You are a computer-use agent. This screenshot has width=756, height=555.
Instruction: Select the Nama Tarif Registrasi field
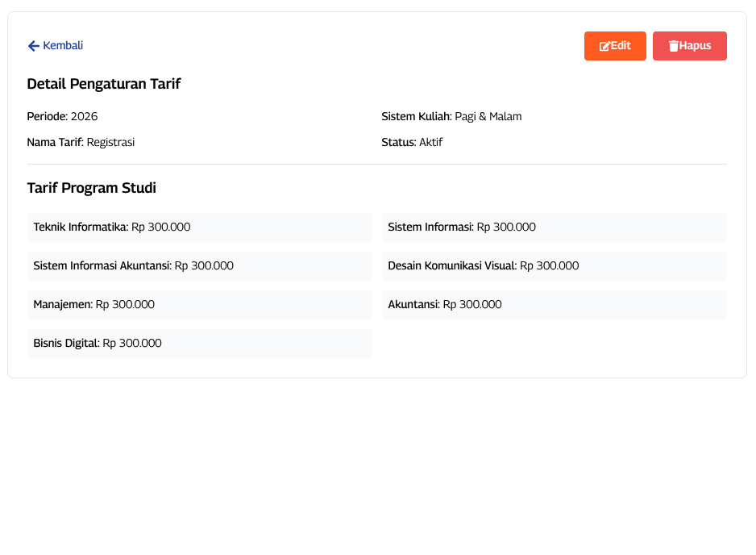(81, 142)
